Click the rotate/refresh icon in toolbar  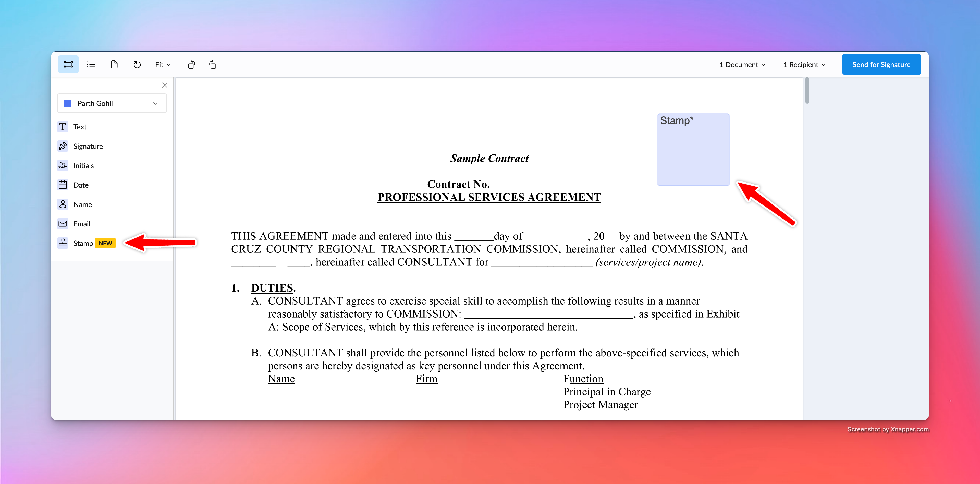pyautogui.click(x=137, y=65)
